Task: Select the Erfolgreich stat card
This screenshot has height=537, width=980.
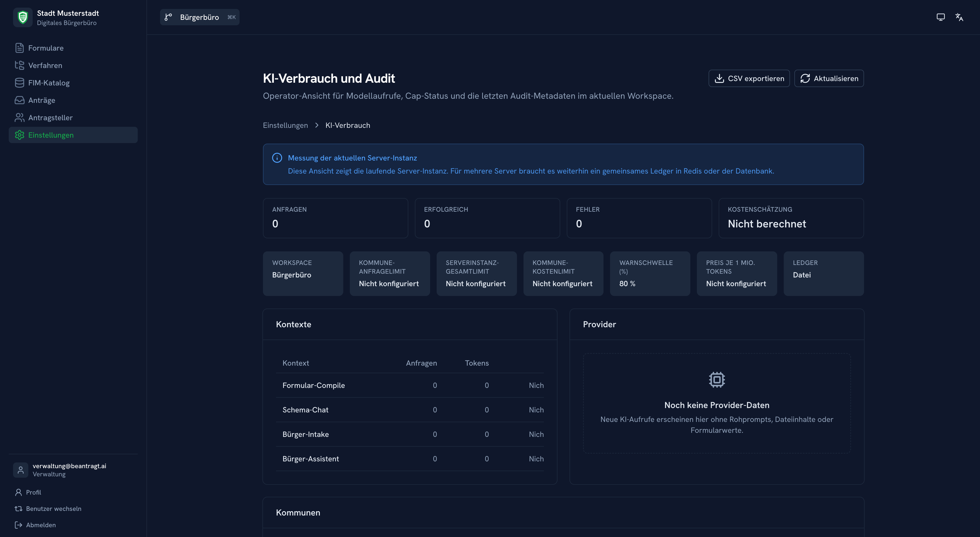Action: 487,218
